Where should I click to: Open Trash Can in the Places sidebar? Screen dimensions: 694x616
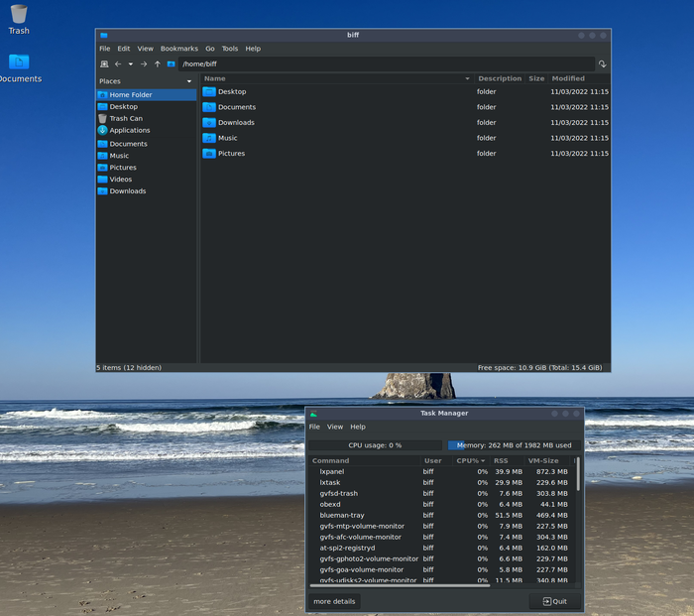click(x=125, y=118)
